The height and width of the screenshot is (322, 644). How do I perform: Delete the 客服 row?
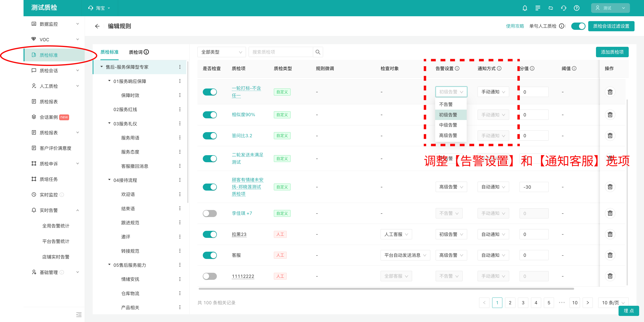610,255
